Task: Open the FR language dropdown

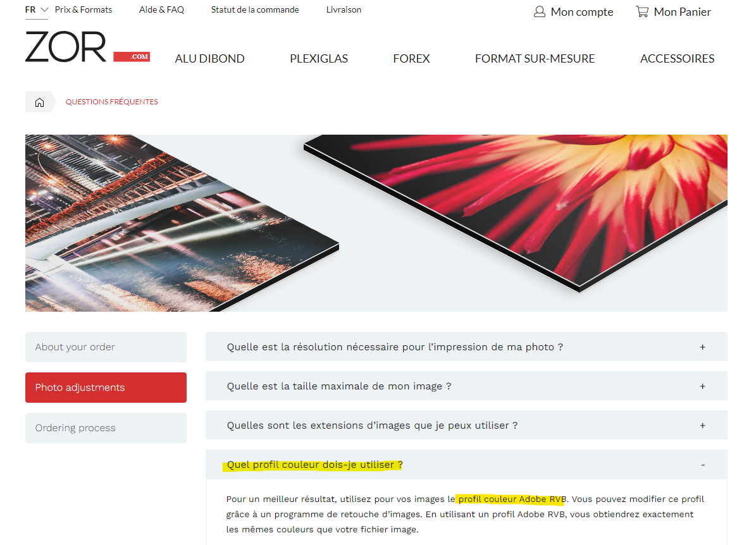Action: 37,9
